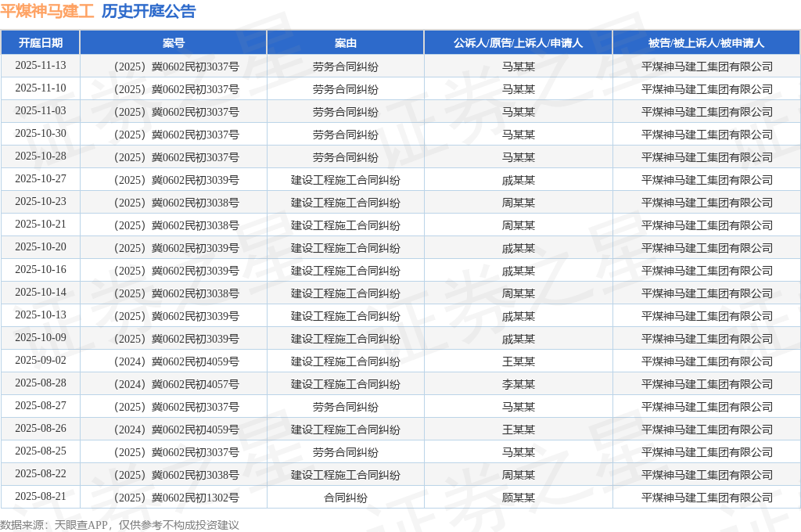Click the date cell 2025-10-28
This screenshot has width=801, height=532.
tap(41, 156)
